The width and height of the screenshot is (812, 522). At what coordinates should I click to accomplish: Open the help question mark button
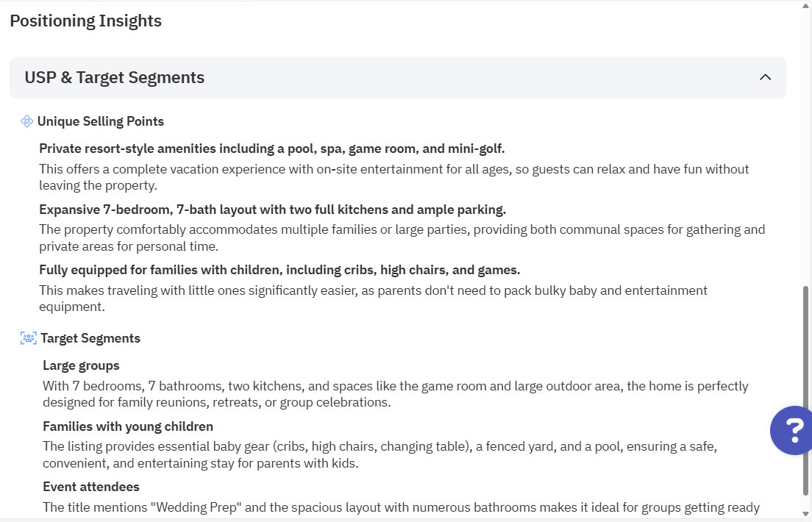click(793, 430)
